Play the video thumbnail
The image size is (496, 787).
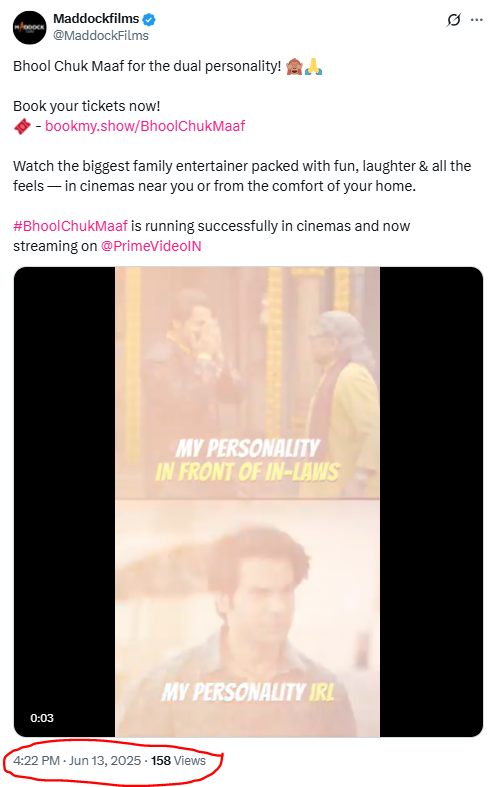[x=248, y=502]
